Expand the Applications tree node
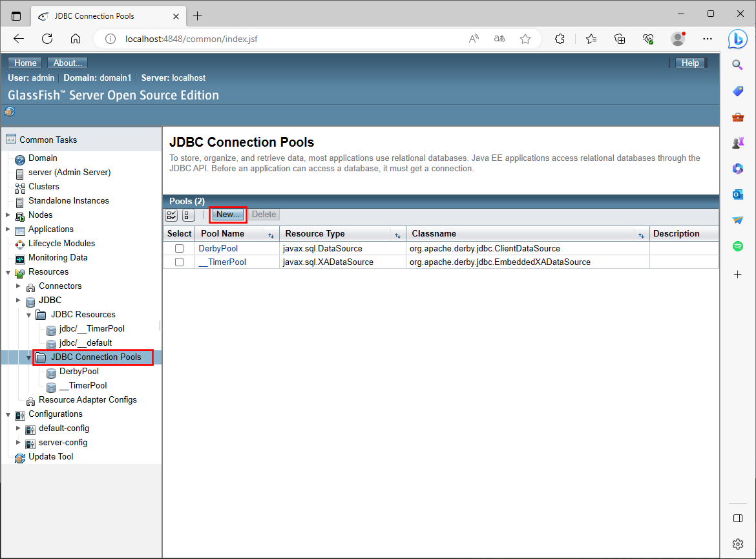Screen dimensions: 756x559 8,229
